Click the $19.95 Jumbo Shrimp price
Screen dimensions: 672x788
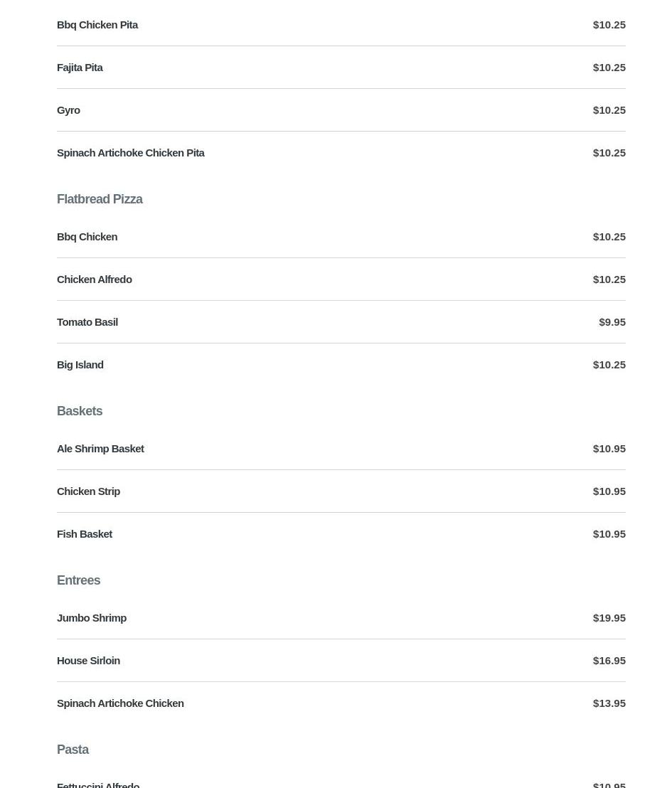tap(609, 618)
